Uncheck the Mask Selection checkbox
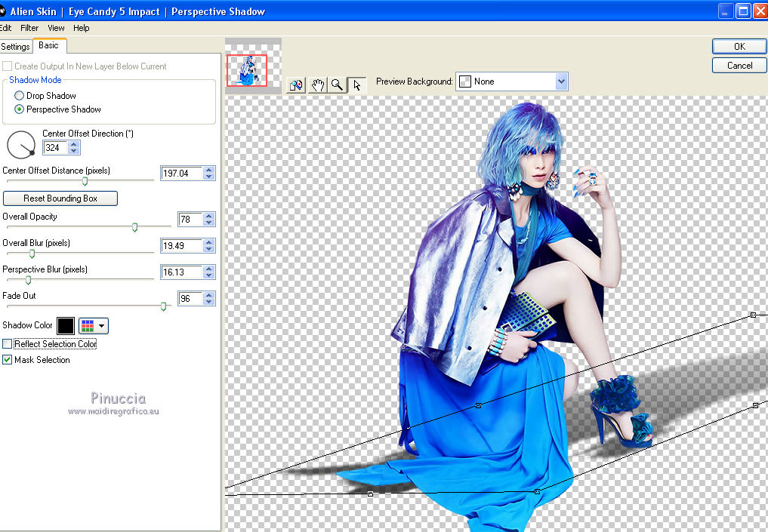 (x=7, y=360)
